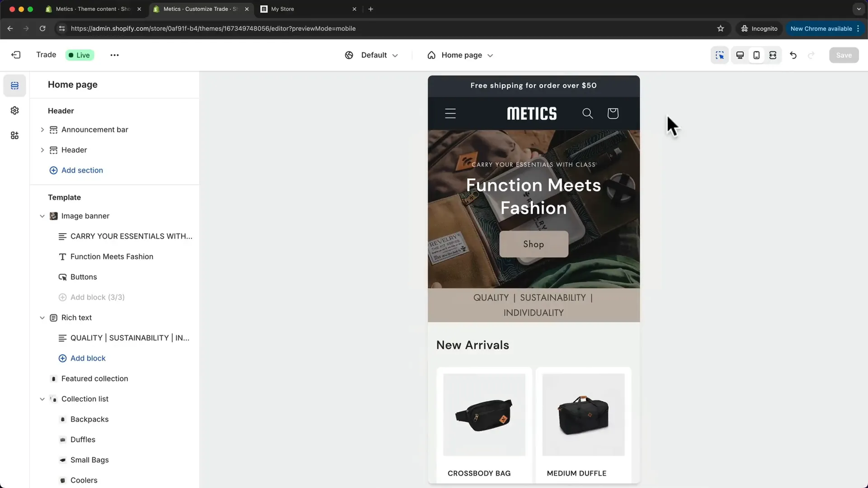Click the search icon in store preview
The image size is (868, 488).
(588, 113)
